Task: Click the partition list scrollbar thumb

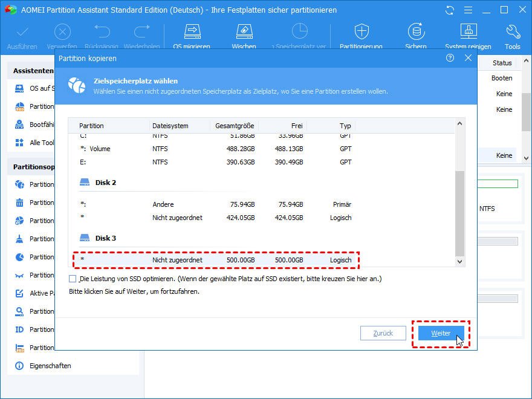Action: [459, 214]
